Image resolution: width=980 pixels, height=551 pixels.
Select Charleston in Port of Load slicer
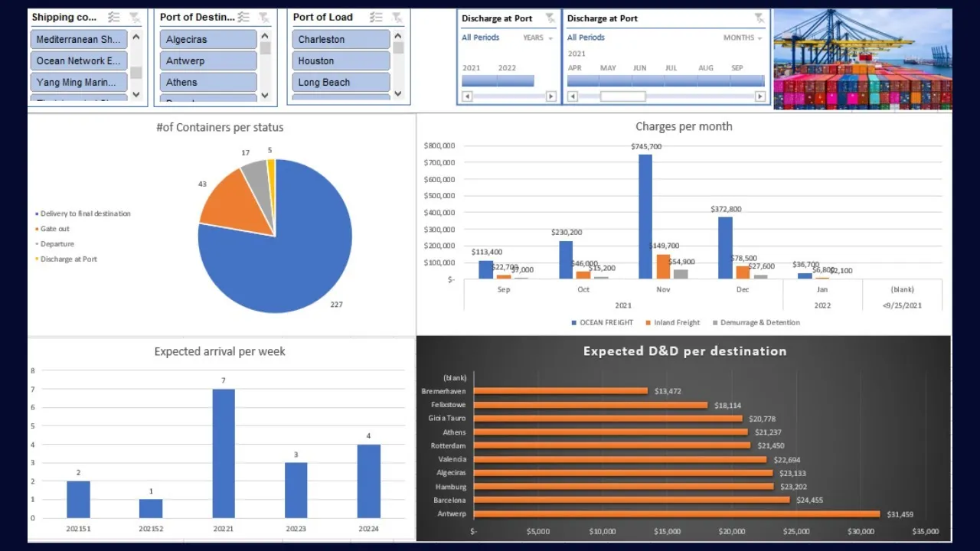[341, 38]
